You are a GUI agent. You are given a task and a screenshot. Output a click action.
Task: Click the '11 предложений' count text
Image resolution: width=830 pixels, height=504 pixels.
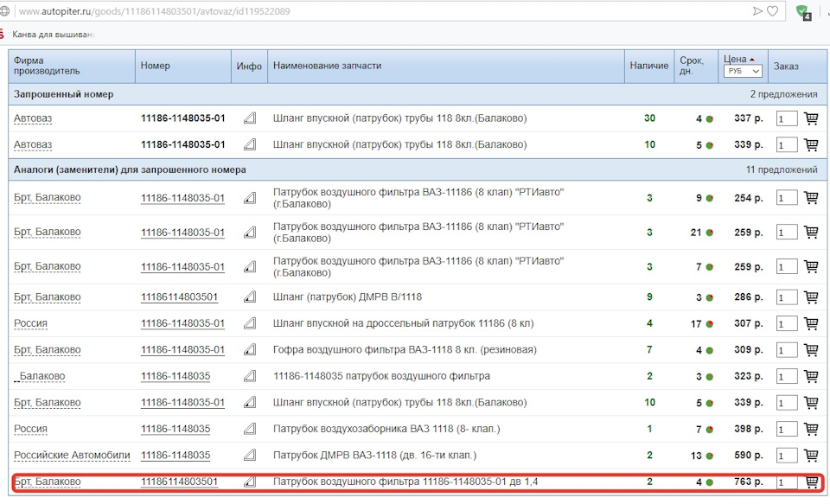(782, 170)
